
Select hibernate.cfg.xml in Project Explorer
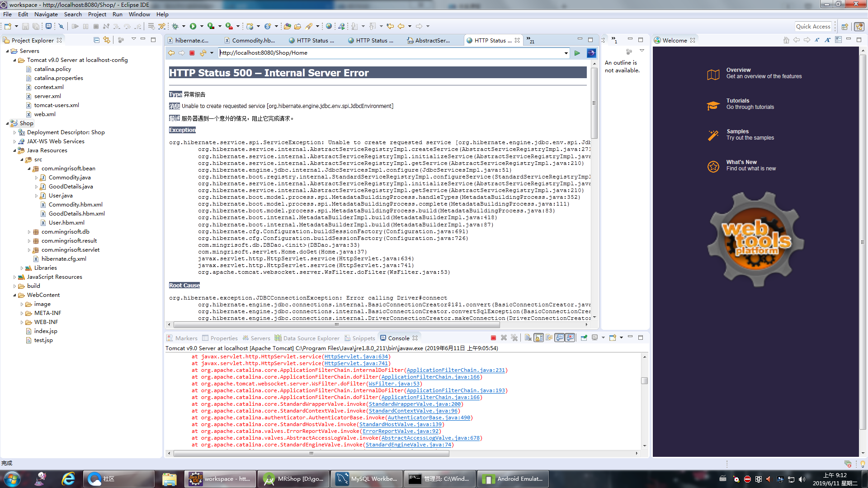64,259
